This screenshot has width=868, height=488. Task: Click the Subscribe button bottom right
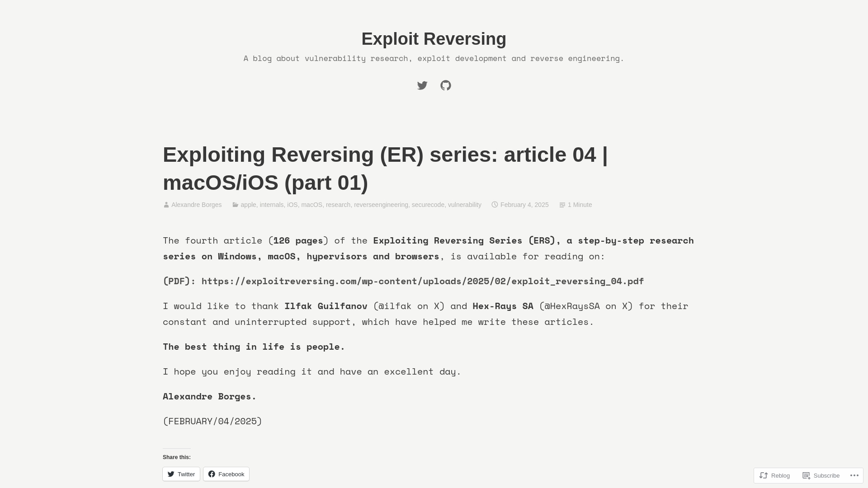coord(821,475)
